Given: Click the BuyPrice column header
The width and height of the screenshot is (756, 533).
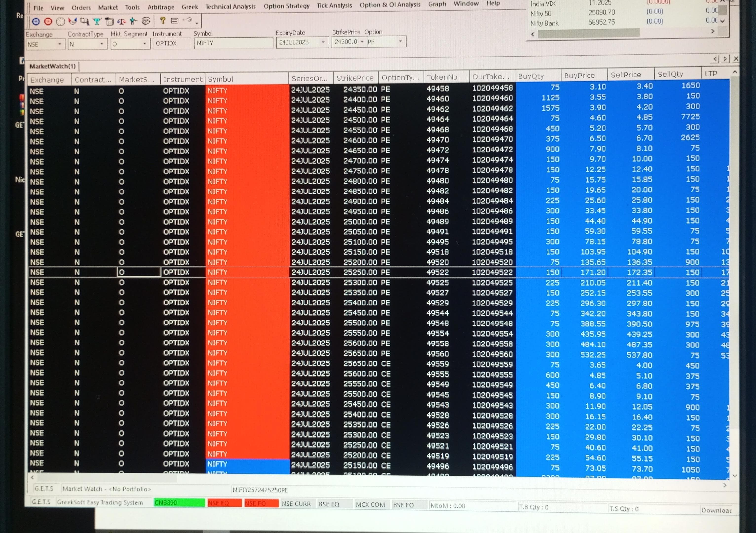Looking at the screenshot, I should [x=579, y=76].
